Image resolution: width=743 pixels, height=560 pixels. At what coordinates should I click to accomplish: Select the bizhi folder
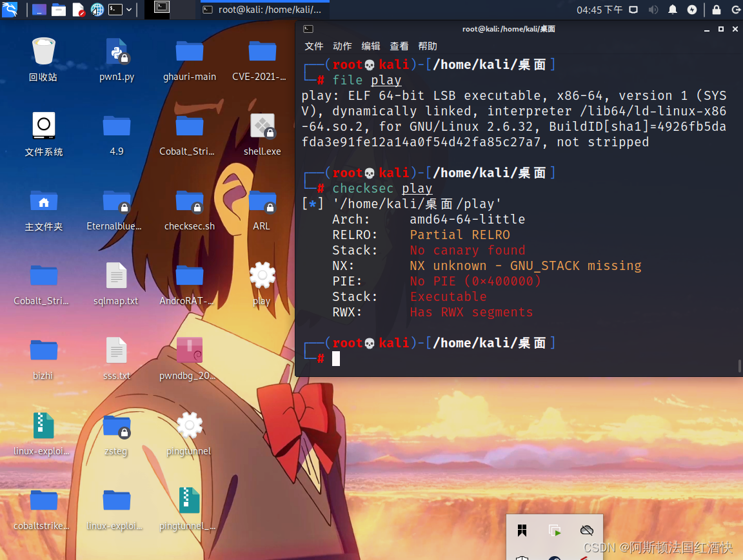click(43, 359)
